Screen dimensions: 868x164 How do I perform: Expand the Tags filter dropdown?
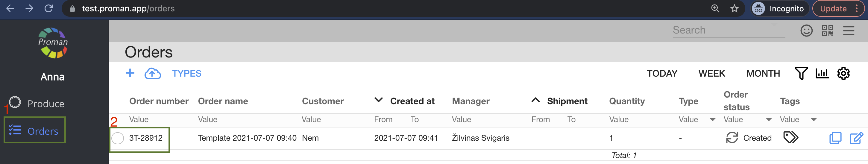[814, 119]
